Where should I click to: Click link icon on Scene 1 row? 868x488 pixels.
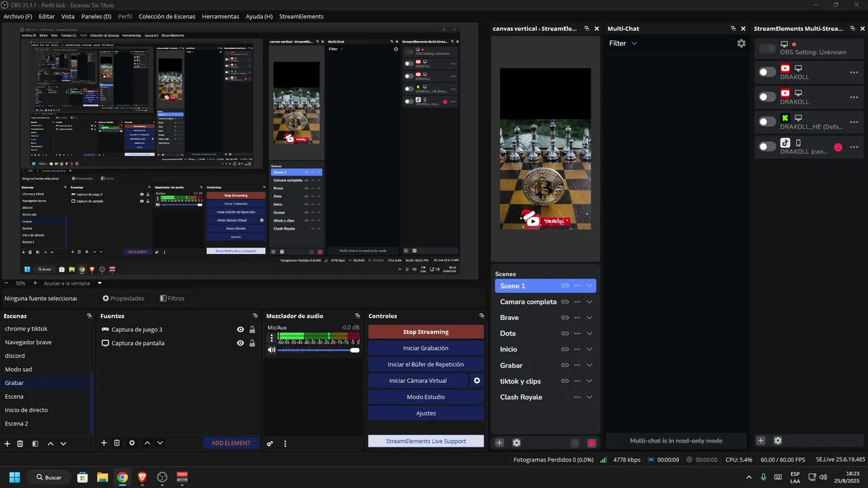(x=565, y=285)
